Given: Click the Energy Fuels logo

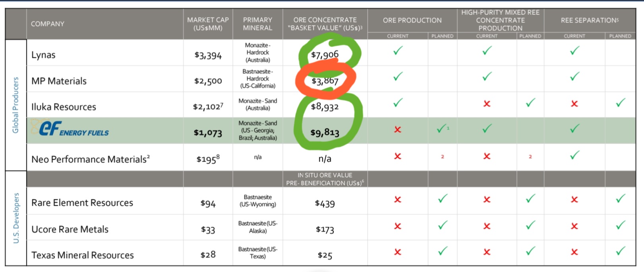Looking at the screenshot, I should [x=70, y=129].
